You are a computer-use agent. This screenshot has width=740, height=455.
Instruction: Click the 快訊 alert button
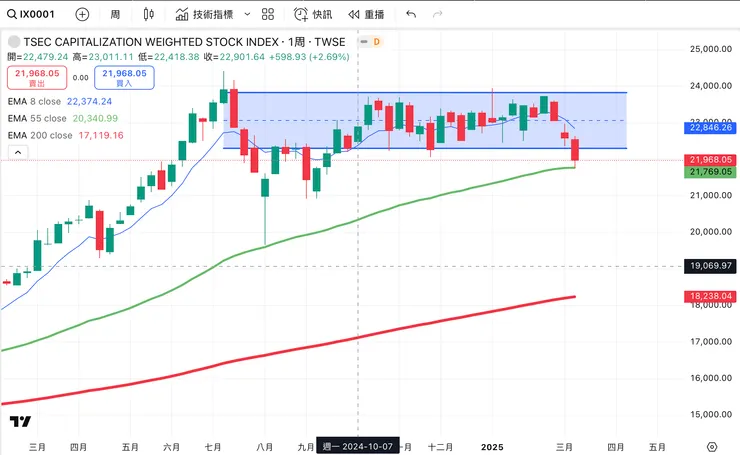point(313,15)
